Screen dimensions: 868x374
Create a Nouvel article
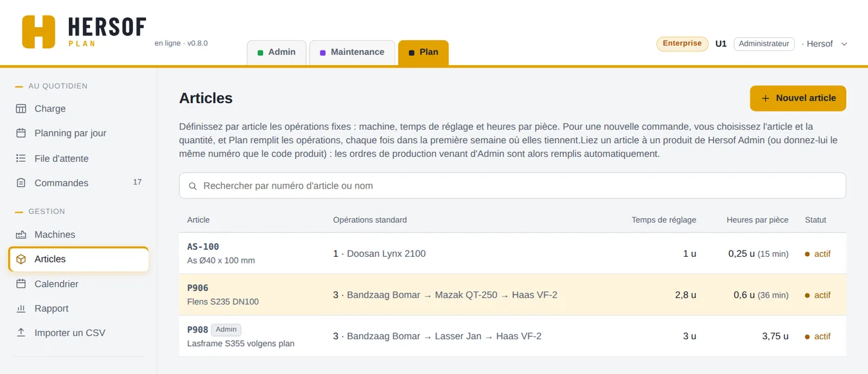(x=798, y=98)
